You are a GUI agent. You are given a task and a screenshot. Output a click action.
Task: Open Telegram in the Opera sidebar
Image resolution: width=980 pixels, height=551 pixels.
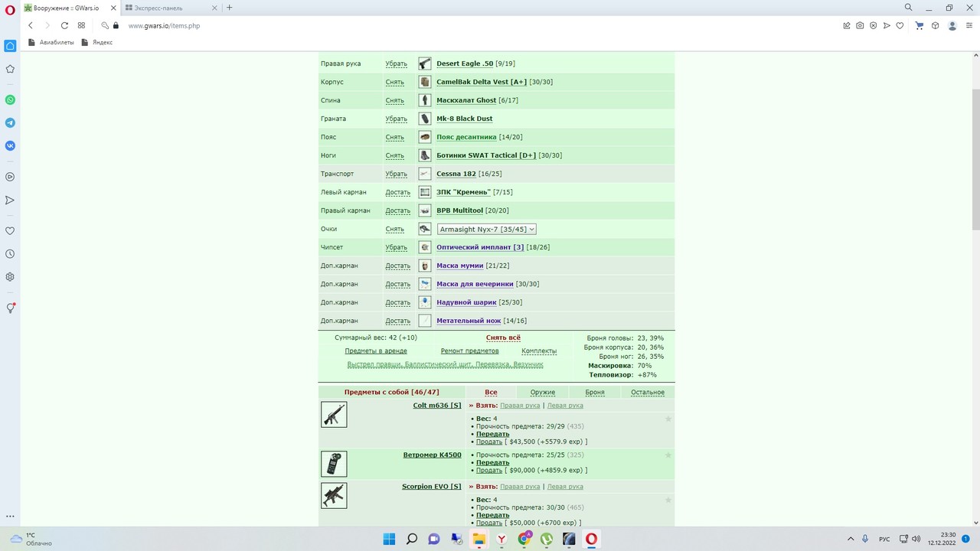10,122
